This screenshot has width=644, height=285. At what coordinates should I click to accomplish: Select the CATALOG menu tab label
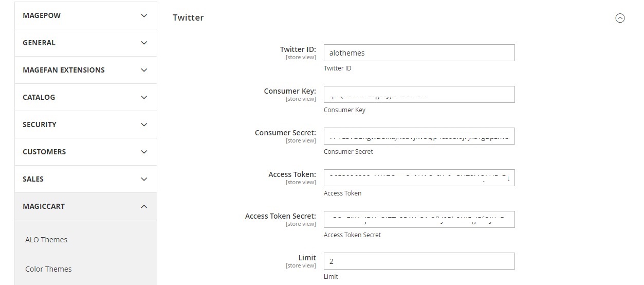[39, 97]
